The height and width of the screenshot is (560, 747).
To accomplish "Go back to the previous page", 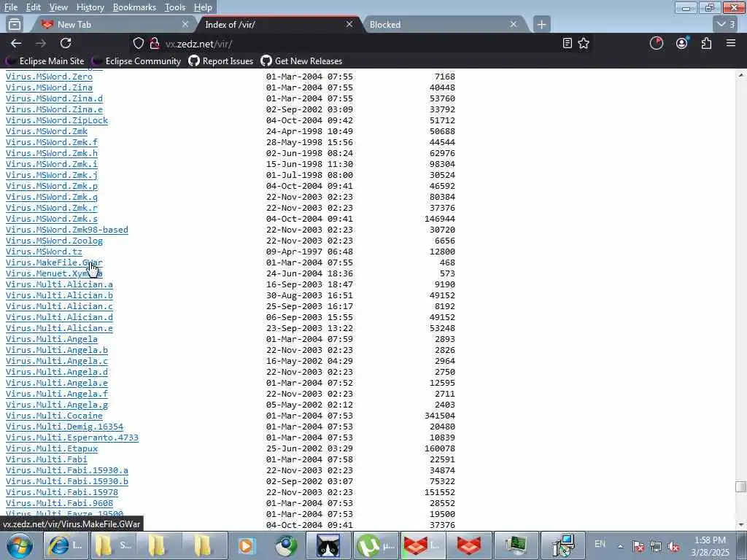I will [x=16, y=43].
